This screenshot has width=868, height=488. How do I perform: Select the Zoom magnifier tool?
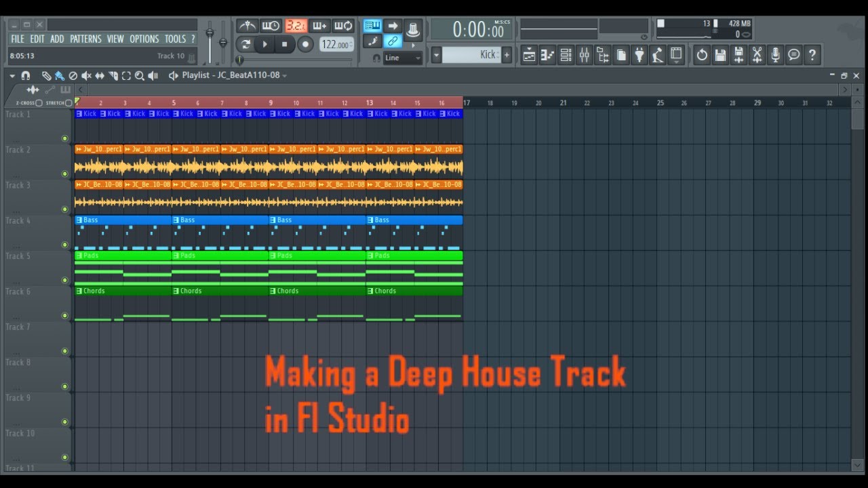pyautogui.click(x=140, y=76)
